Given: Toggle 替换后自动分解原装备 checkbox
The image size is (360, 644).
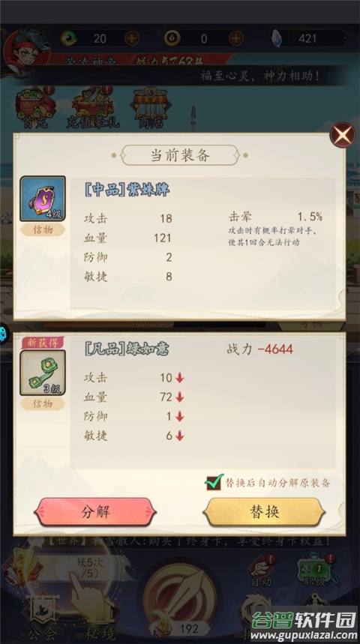Looking at the screenshot, I should (214, 482).
